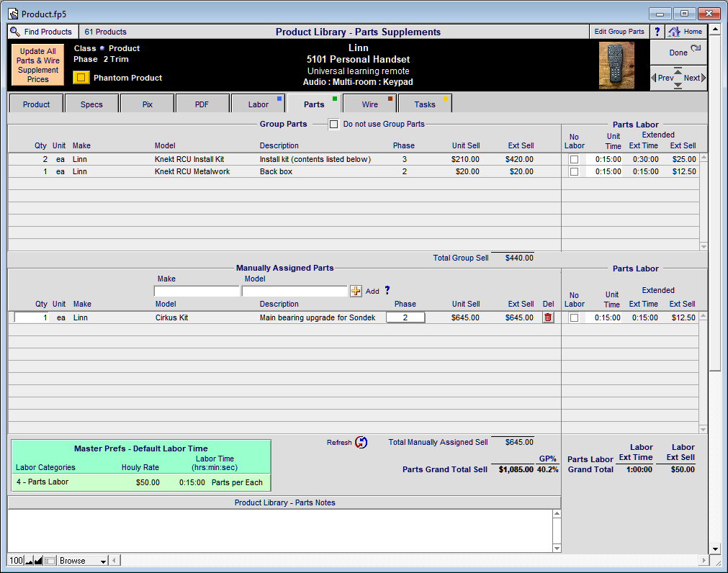Select the Knekt RCU Install Kit model
728x573 pixels.
tap(189, 159)
